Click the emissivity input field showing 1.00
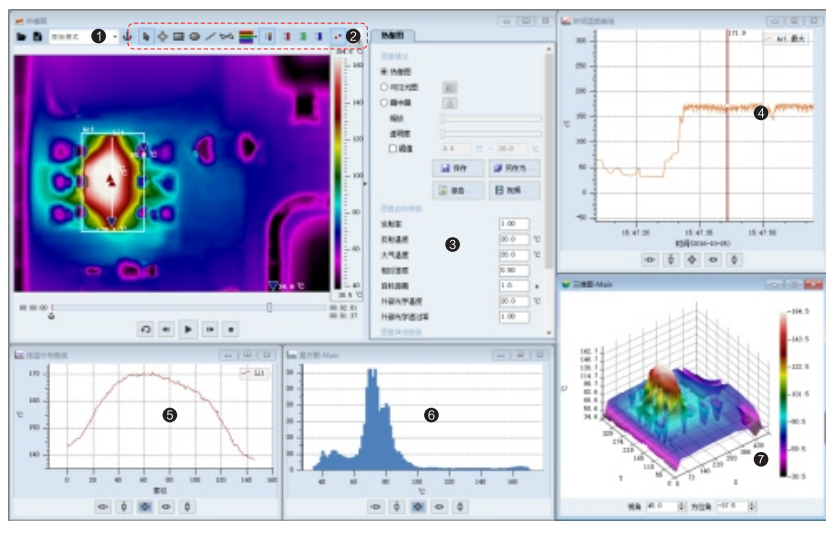 [512, 224]
